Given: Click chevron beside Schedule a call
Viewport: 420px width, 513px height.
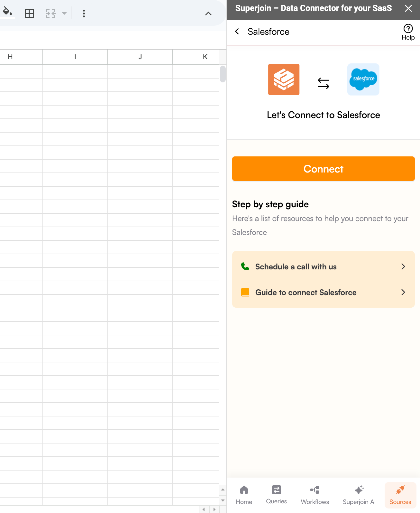Looking at the screenshot, I should click(403, 266).
